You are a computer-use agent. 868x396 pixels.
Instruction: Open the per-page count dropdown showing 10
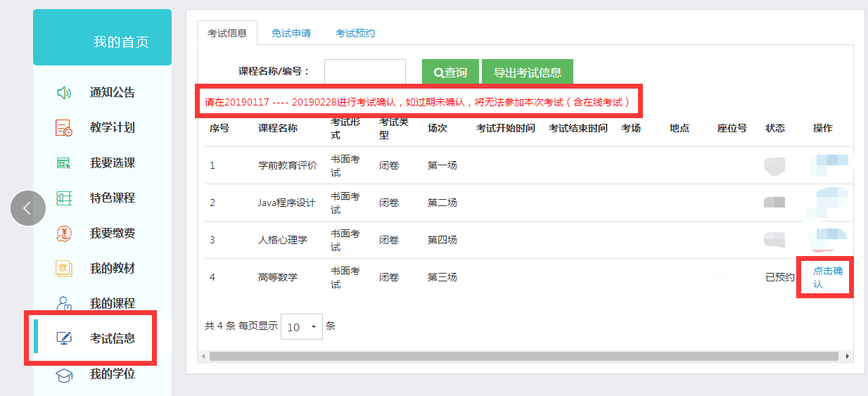coord(302,327)
